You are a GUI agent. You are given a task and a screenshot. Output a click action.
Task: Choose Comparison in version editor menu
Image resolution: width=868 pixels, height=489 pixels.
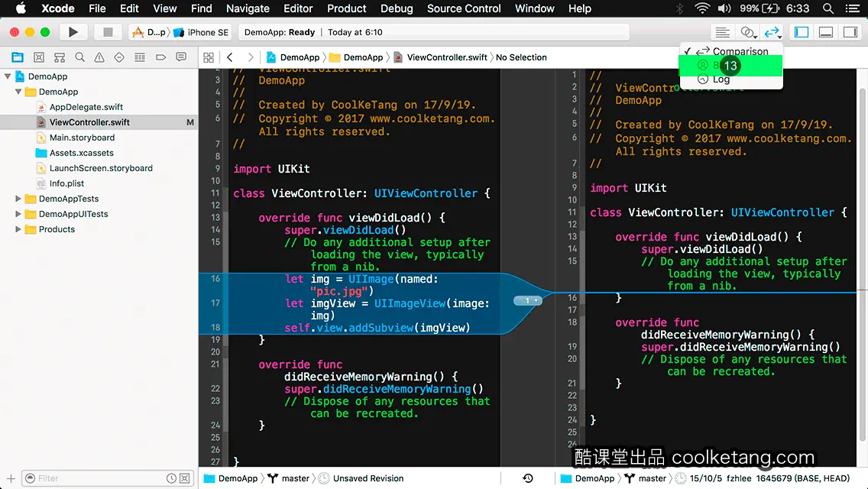pyautogui.click(x=730, y=51)
